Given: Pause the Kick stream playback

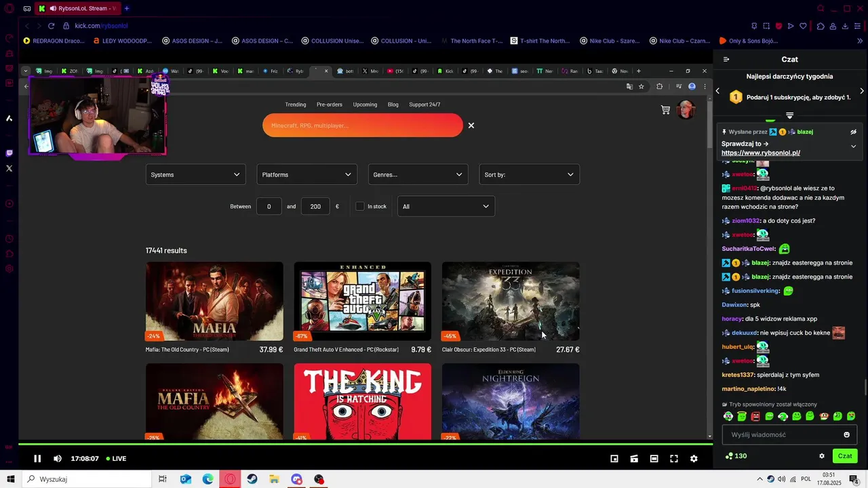Looking at the screenshot, I should [x=37, y=459].
